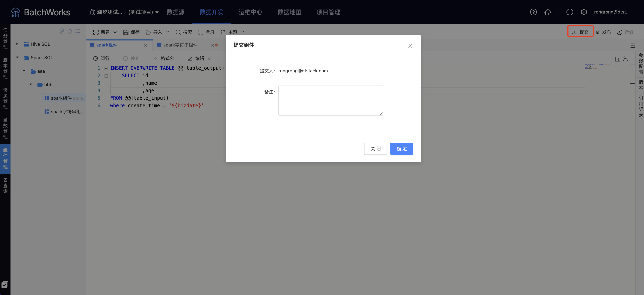The width and height of the screenshot is (644, 295).
Task: Click the Publish (发布) button
Action: coord(603,32)
